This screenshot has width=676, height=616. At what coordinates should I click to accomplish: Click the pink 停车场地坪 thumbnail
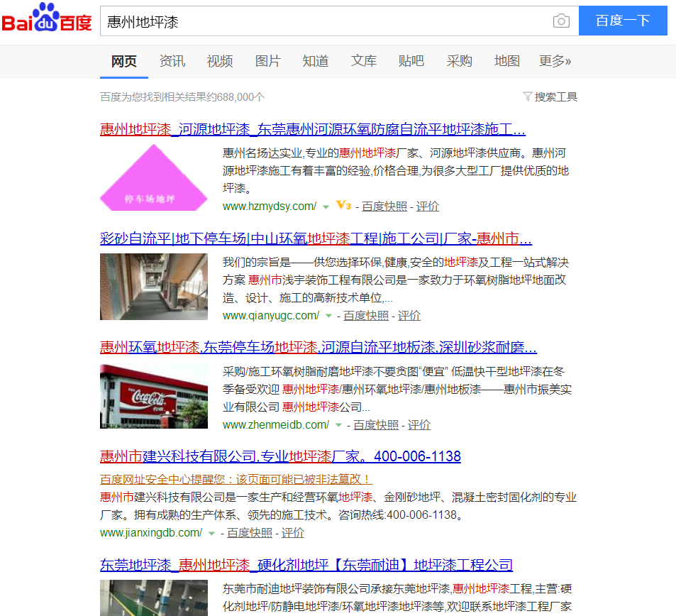tap(154, 177)
